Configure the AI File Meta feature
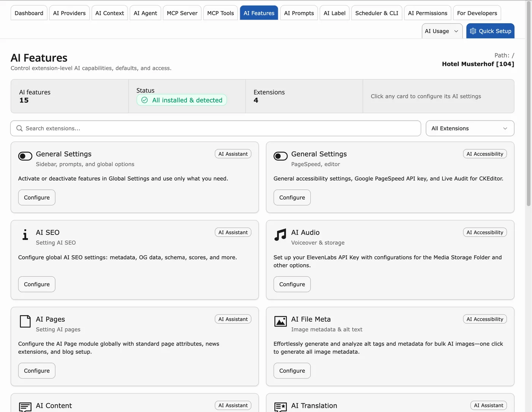 [292, 371]
